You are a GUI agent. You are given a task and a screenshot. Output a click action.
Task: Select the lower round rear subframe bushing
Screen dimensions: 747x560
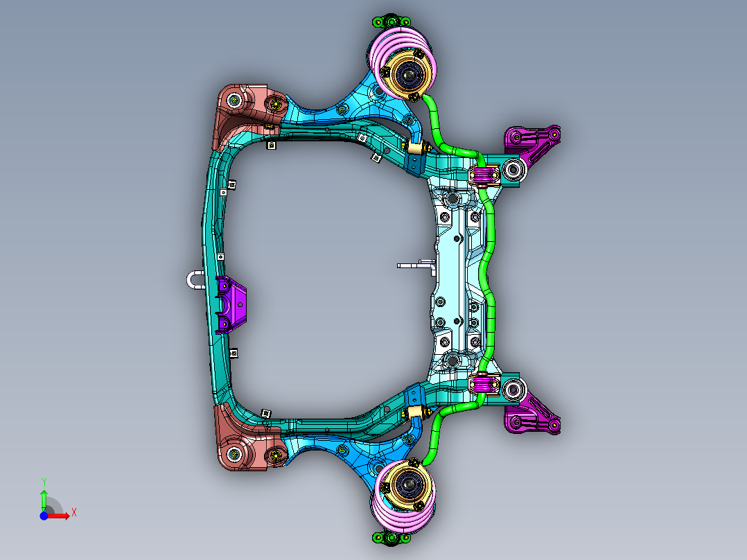[513, 390]
